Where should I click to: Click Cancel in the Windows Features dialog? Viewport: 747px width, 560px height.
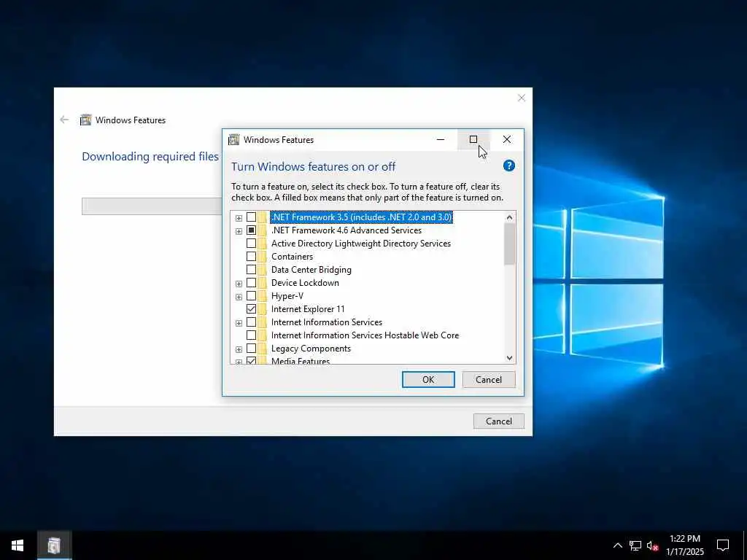(x=489, y=379)
